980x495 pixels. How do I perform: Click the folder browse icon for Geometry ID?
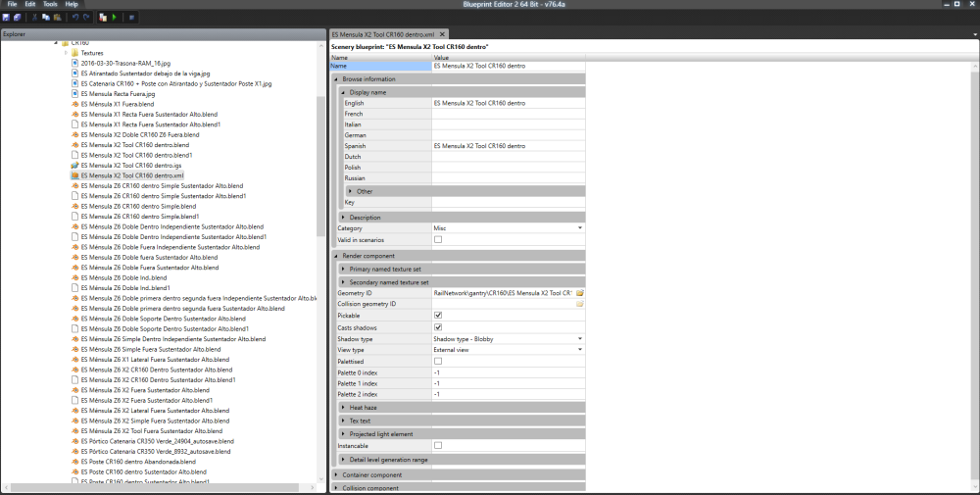(x=579, y=293)
